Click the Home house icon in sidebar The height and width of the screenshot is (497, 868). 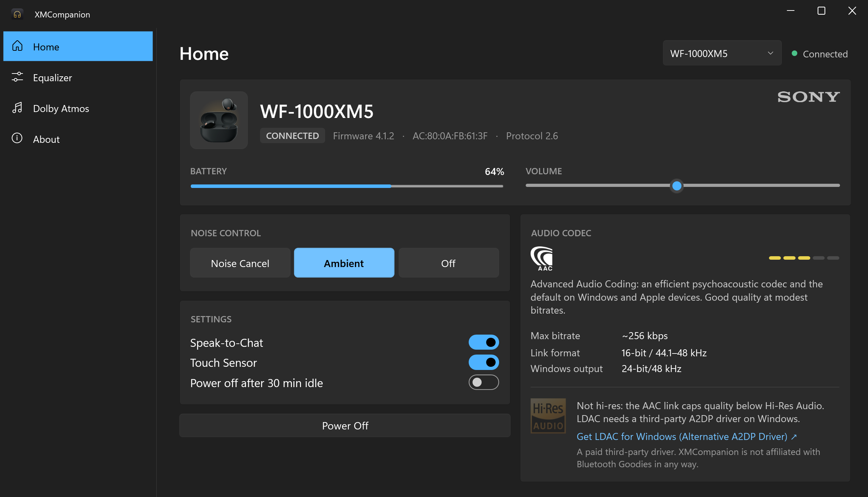17,46
